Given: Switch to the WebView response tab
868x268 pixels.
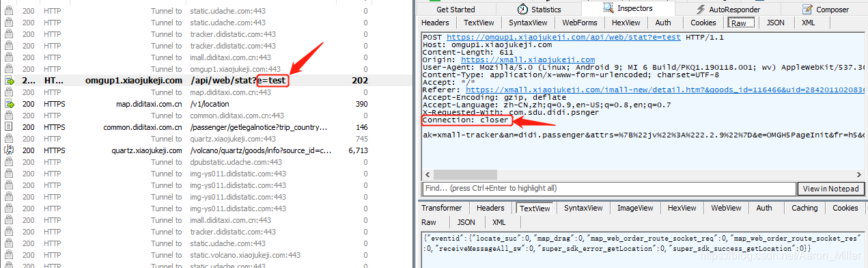Looking at the screenshot, I should point(726,208).
